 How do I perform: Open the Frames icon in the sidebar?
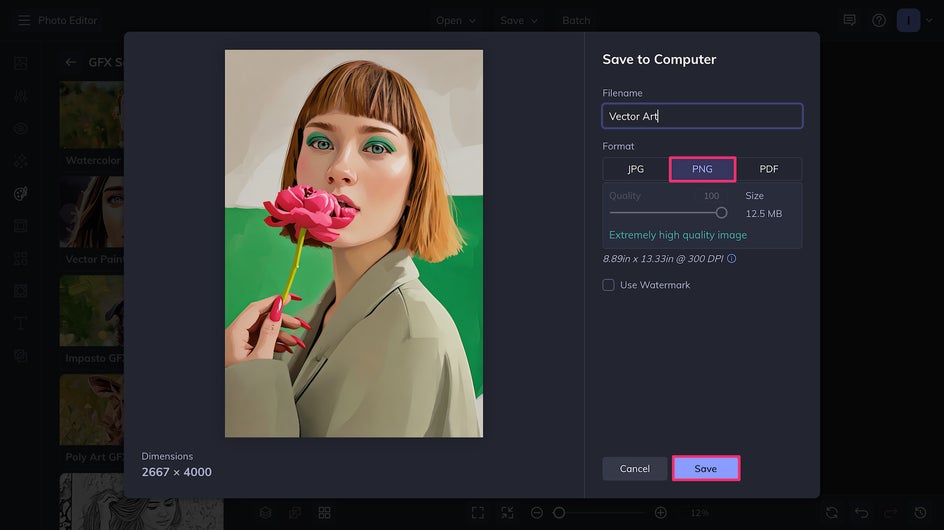pyautogui.click(x=20, y=226)
